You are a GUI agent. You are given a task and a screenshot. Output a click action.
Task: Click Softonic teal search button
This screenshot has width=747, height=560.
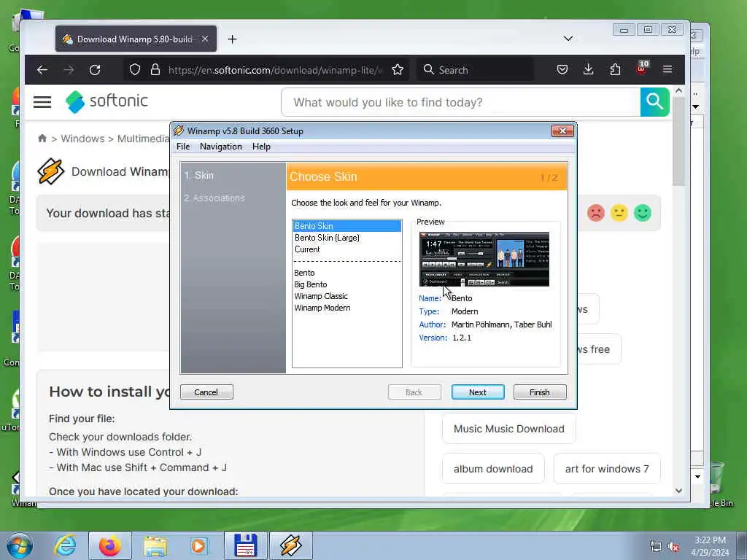(x=654, y=102)
